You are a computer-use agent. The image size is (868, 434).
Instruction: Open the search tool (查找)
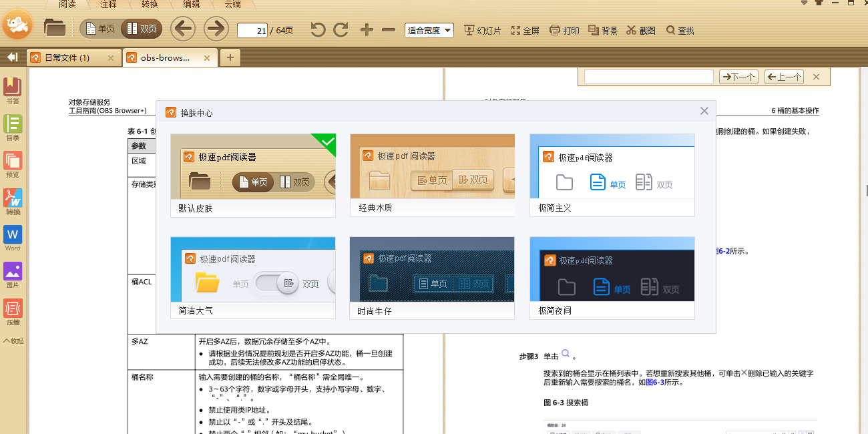pos(680,31)
